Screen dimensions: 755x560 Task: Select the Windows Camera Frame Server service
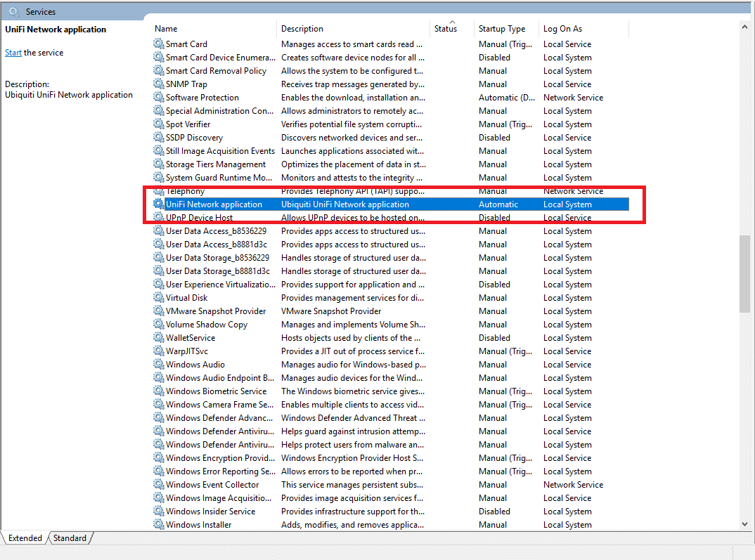[219, 405]
